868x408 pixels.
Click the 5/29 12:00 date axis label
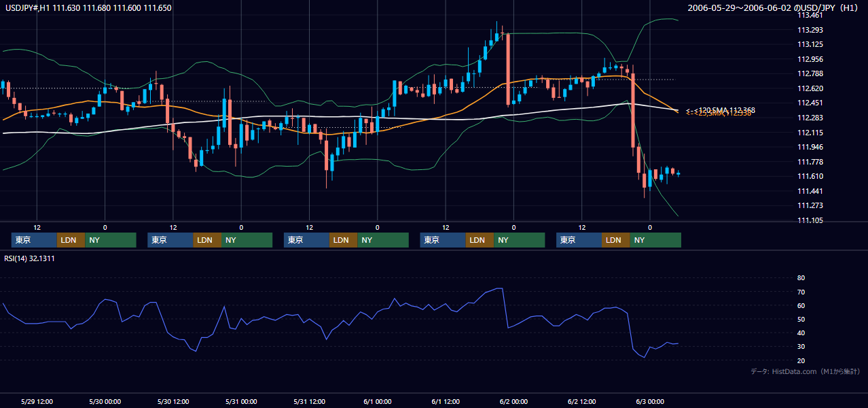(x=37, y=401)
